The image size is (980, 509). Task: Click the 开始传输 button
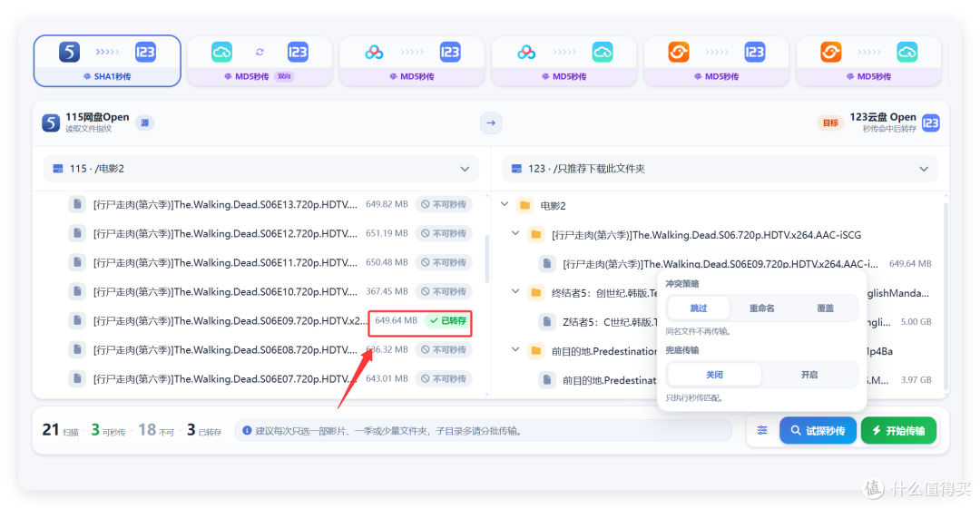pos(898,431)
